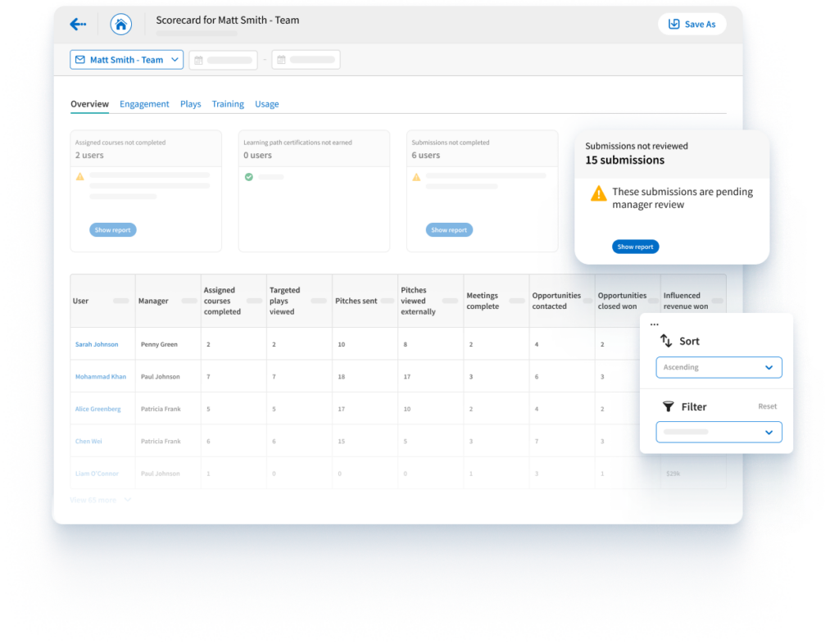Viewport: 839px width, 644px height.
Task: Open the Filter dropdown field
Action: pyautogui.click(x=719, y=432)
